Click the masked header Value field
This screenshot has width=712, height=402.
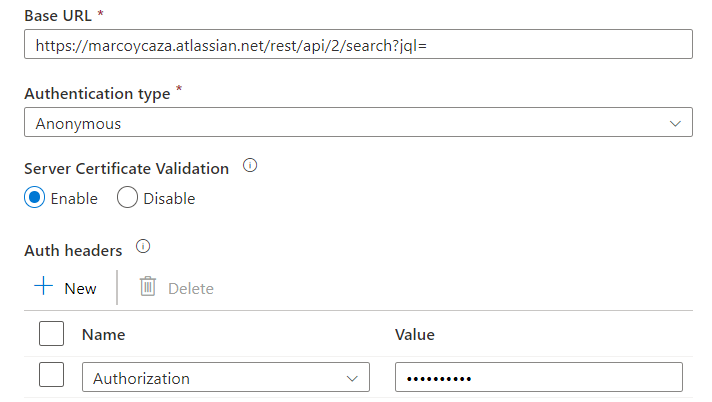tap(539, 377)
